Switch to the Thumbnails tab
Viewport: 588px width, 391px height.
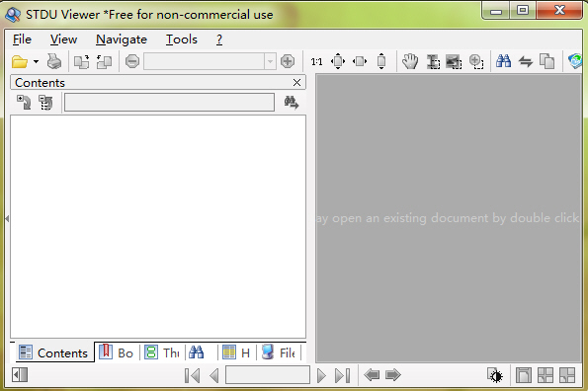162,352
